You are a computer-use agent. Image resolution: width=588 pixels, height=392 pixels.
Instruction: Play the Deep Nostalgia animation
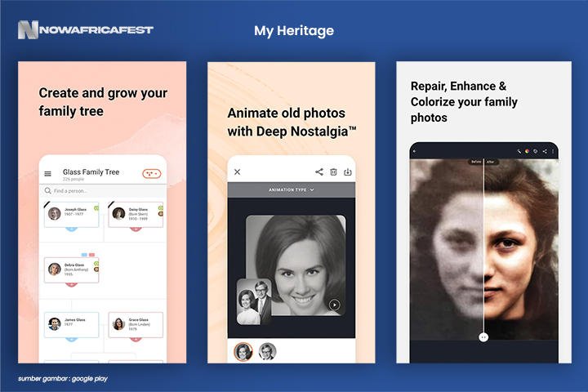coord(335,305)
